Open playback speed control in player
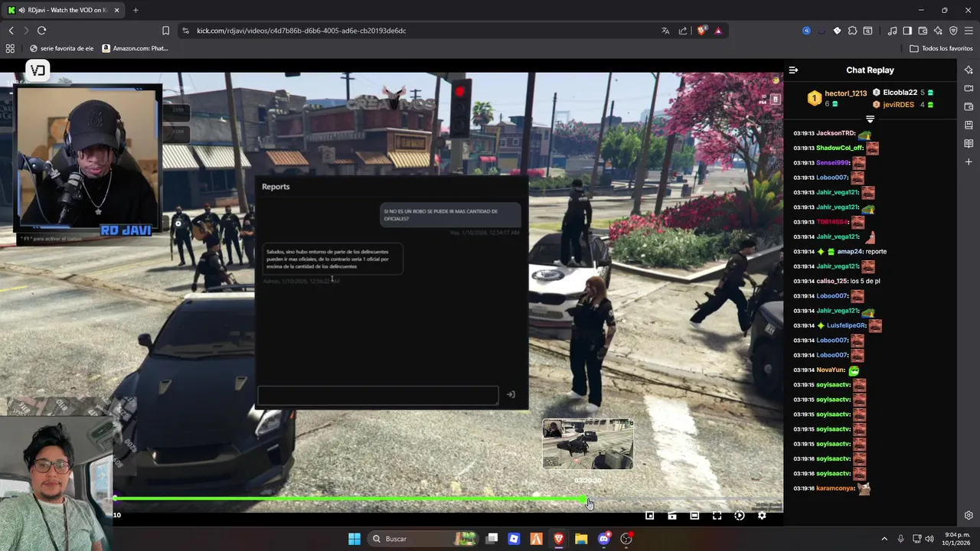The image size is (980, 551). pyautogui.click(x=740, y=516)
